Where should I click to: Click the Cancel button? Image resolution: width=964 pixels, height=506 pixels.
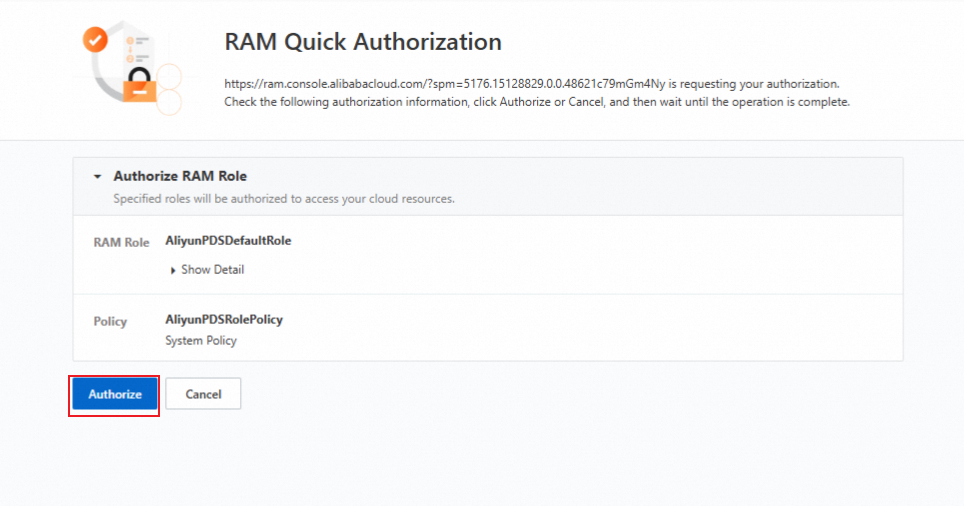203,394
